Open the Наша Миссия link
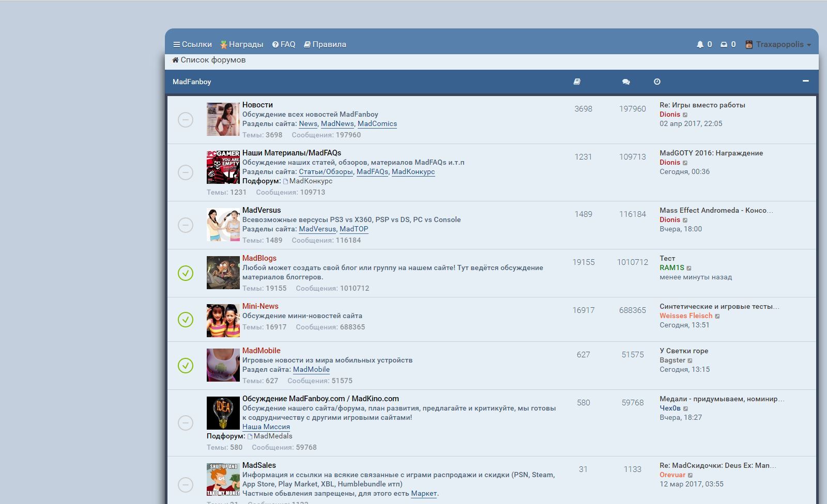Screen dimensions: 827x504 click(x=266, y=427)
